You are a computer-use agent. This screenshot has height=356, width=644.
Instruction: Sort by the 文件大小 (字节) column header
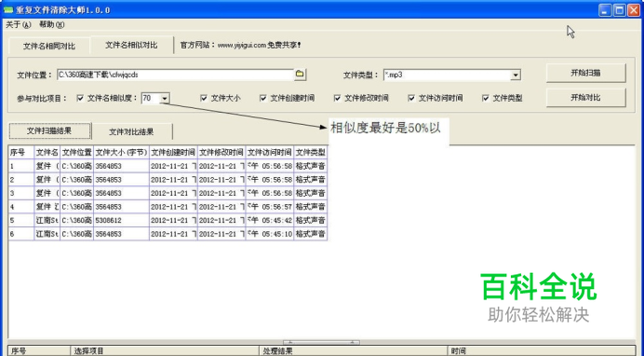pos(122,152)
